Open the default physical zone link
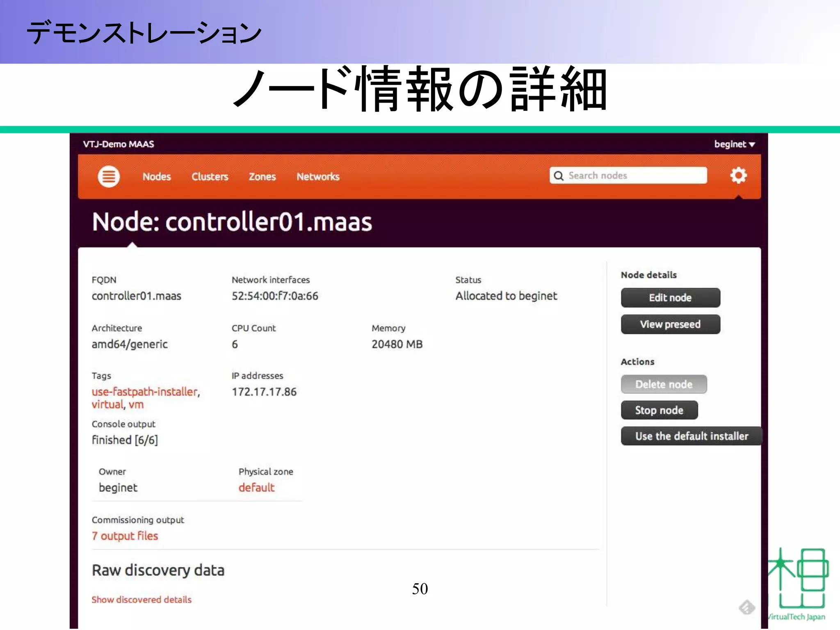Screen dimensions: 840x630 coord(256,488)
